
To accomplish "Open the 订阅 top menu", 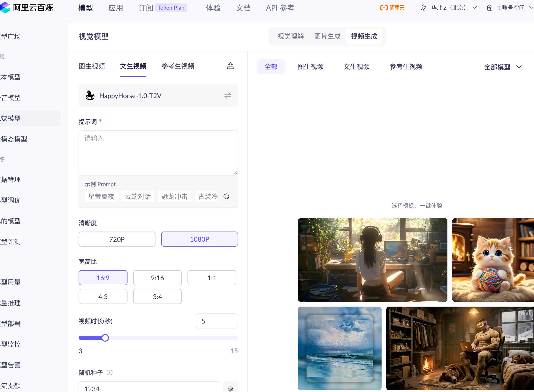I will point(146,8).
